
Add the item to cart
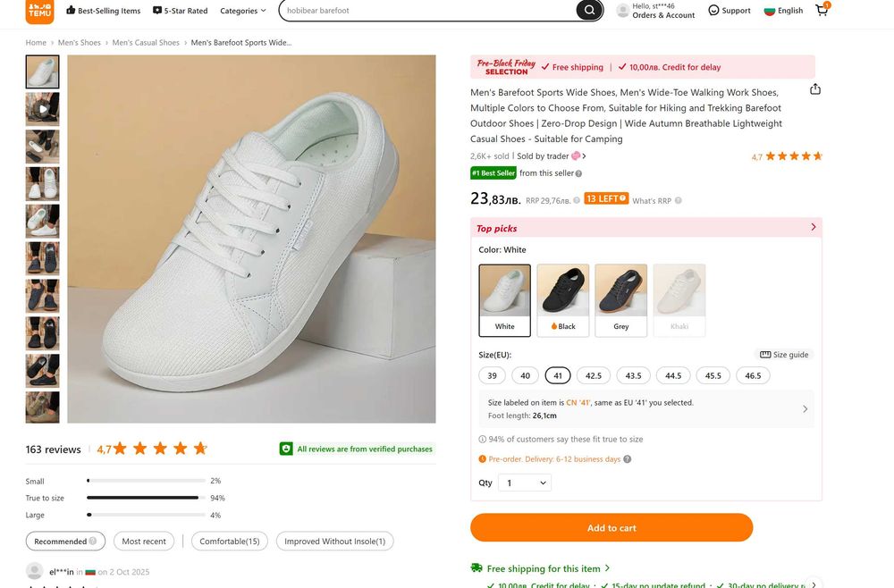click(x=611, y=528)
